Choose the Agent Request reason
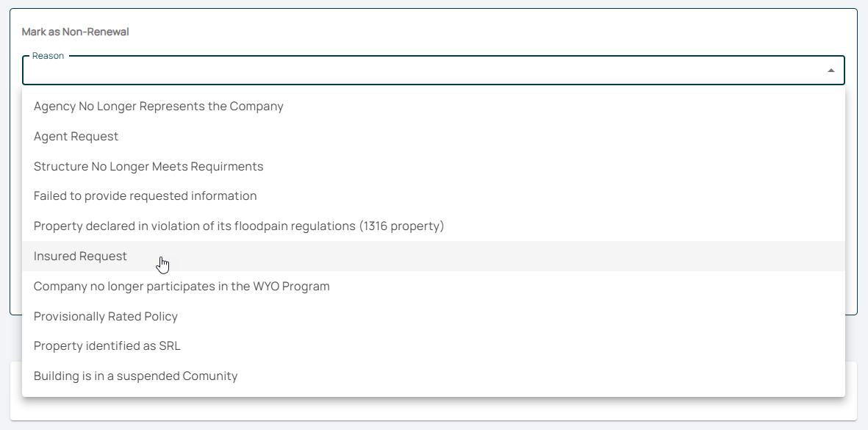 point(76,136)
